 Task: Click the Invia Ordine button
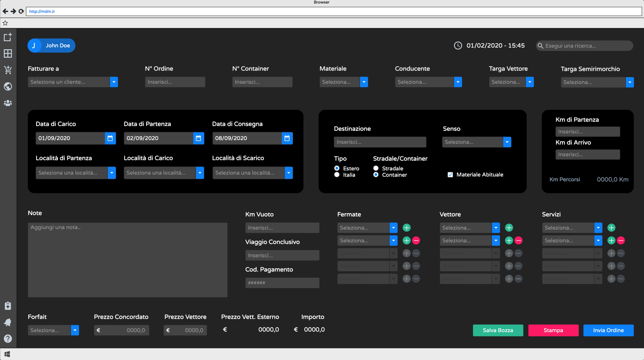(x=608, y=330)
